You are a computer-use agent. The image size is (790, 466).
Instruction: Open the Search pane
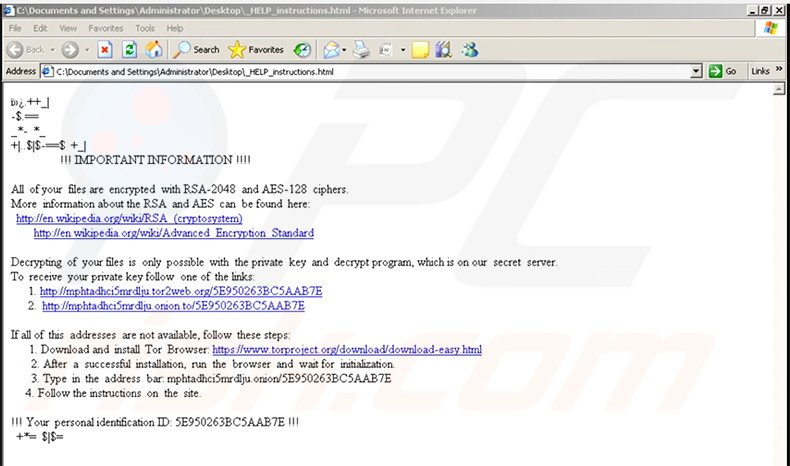pos(196,49)
